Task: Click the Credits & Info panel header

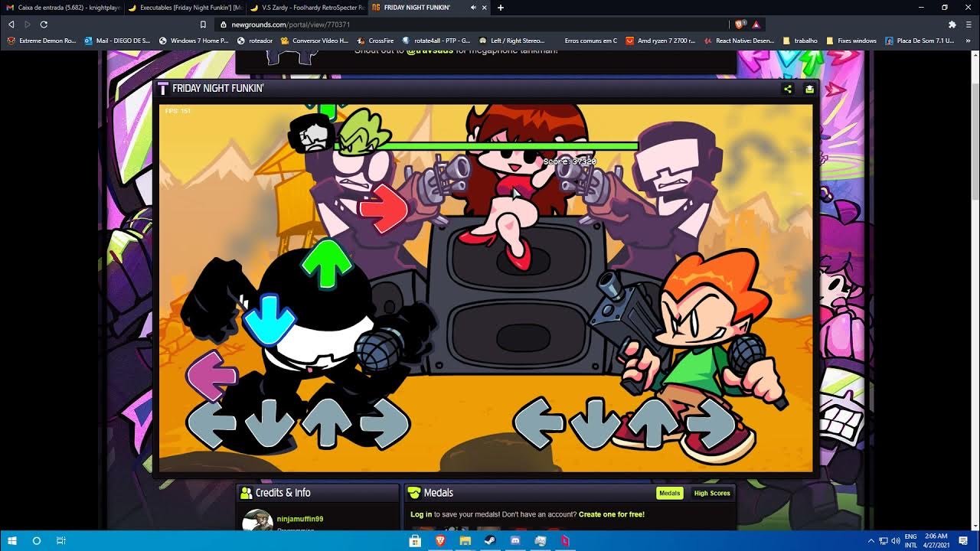Action: click(x=318, y=493)
